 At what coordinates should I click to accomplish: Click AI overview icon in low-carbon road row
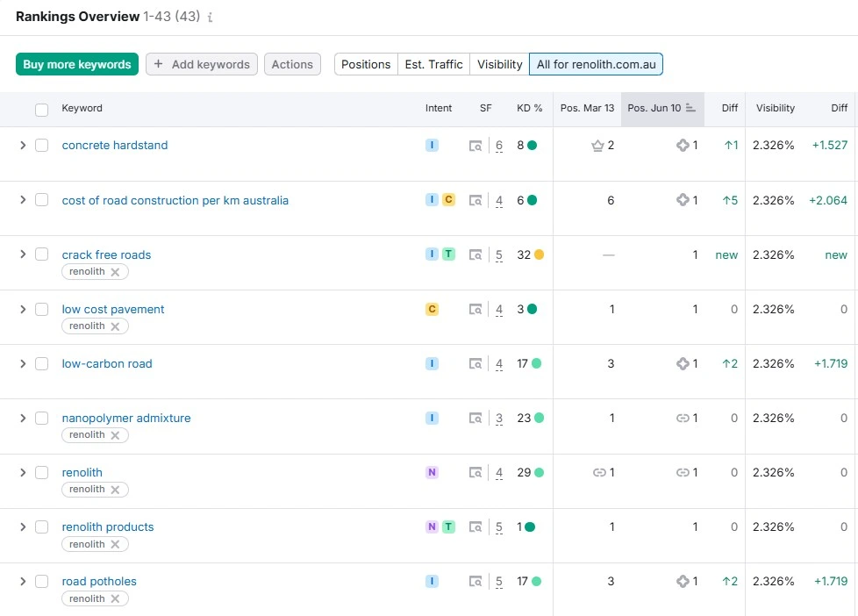pyautogui.click(x=683, y=363)
